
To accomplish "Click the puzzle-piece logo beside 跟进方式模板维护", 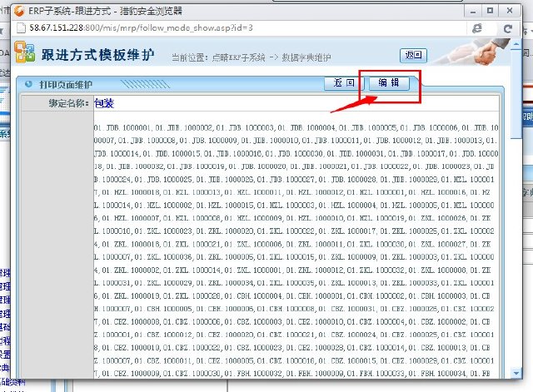I will click(x=26, y=55).
